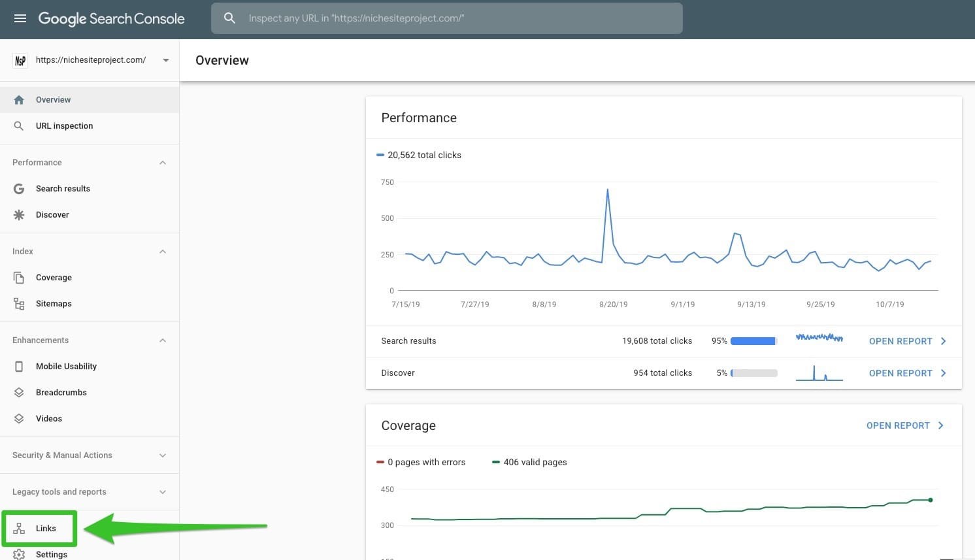
Task: Click the Discover asterisk icon
Action: (x=19, y=215)
